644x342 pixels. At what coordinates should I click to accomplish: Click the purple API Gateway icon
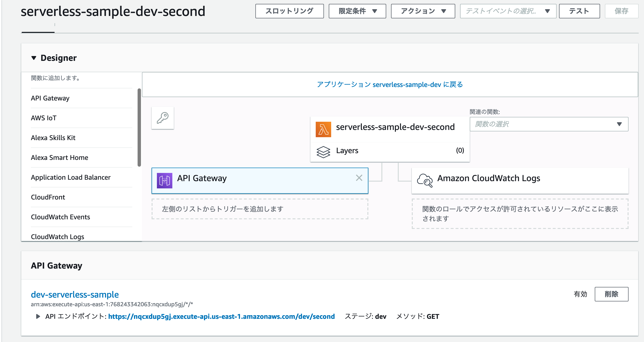(165, 180)
